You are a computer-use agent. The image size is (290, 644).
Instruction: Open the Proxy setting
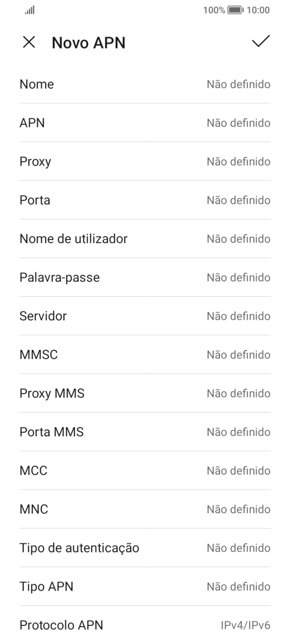pyautogui.click(x=145, y=162)
